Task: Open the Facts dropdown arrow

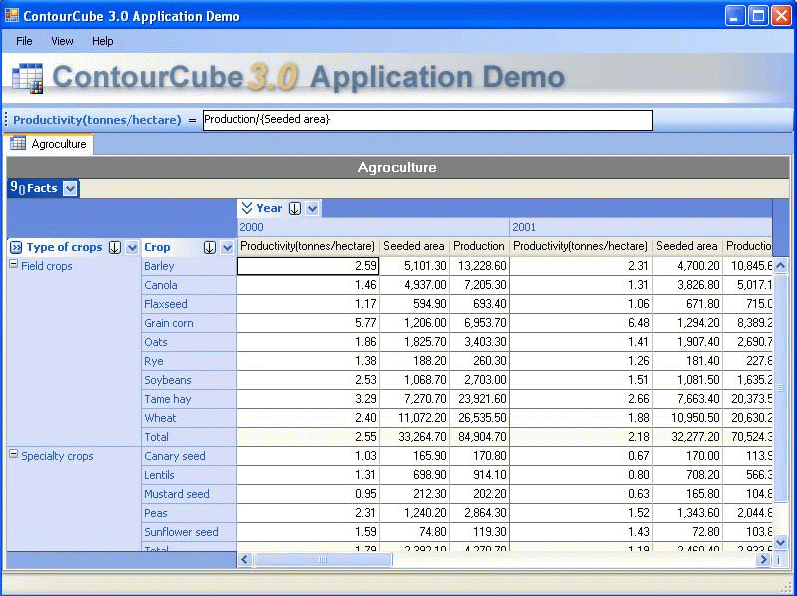Action: 70,189
